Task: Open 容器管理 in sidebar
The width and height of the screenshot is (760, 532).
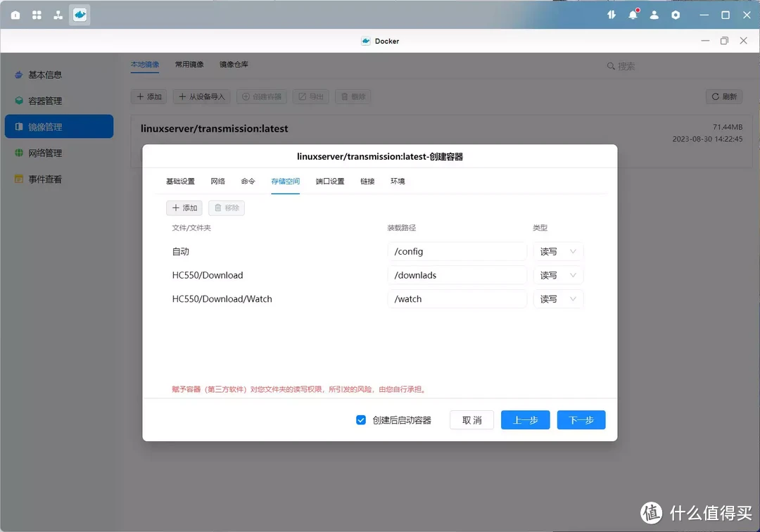Action: tap(59, 101)
